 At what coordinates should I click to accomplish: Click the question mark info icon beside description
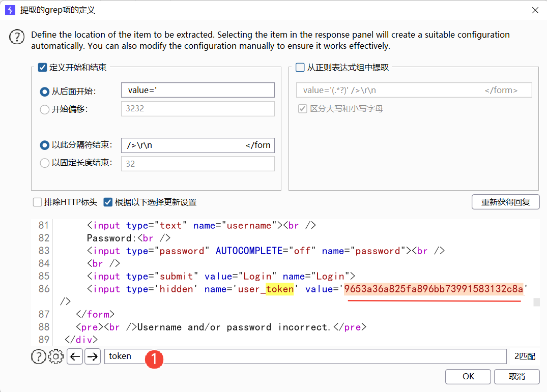coord(17,37)
